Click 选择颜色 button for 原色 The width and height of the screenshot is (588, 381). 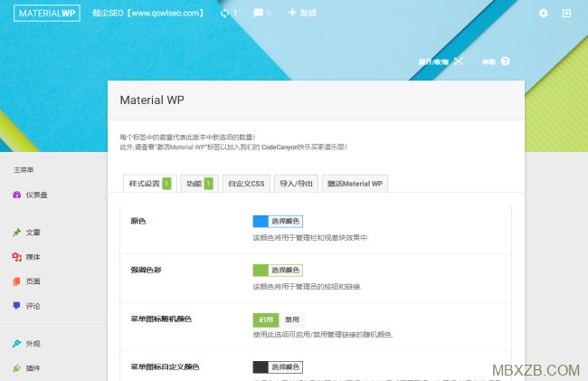(x=285, y=221)
